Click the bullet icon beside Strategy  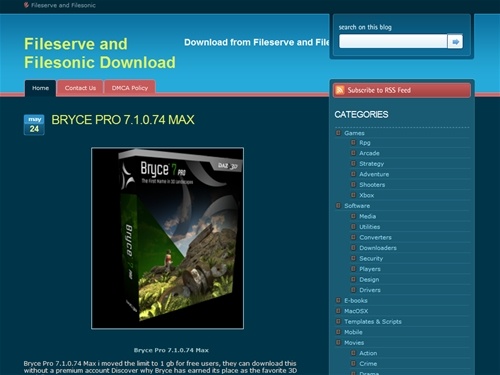pos(353,164)
